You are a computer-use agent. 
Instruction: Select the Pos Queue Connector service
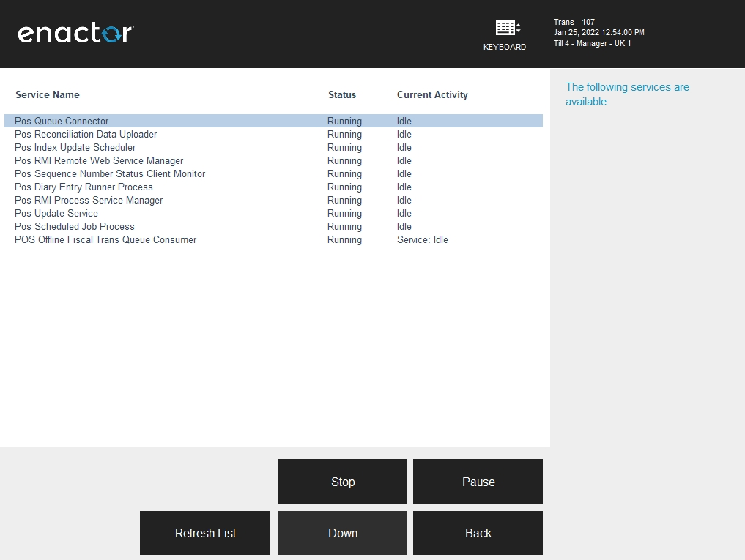tap(62, 121)
